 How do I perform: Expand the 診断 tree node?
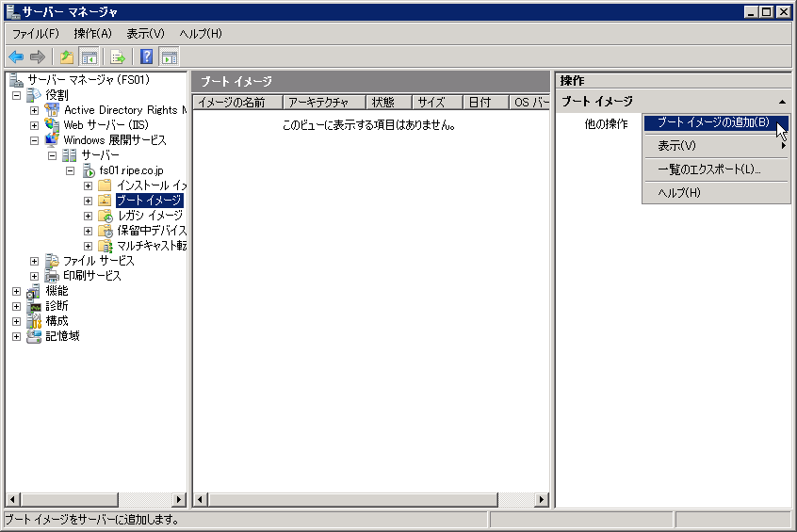(16, 306)
